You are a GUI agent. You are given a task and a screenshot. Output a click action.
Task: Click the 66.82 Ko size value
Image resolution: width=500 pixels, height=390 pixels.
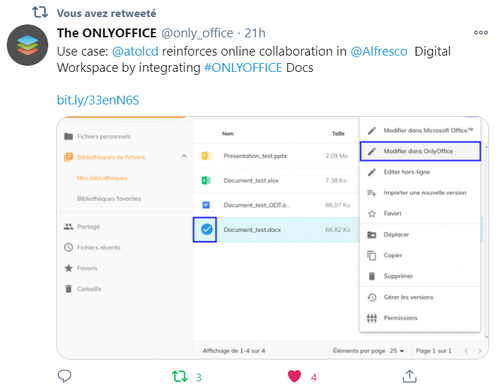(338, 230)
